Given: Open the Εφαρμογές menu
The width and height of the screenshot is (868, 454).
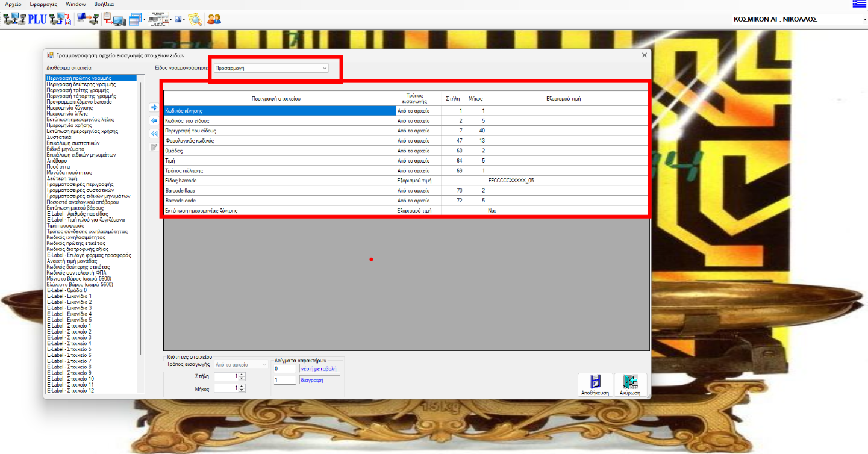Looking at the screenshot, I should pos(43,4).
